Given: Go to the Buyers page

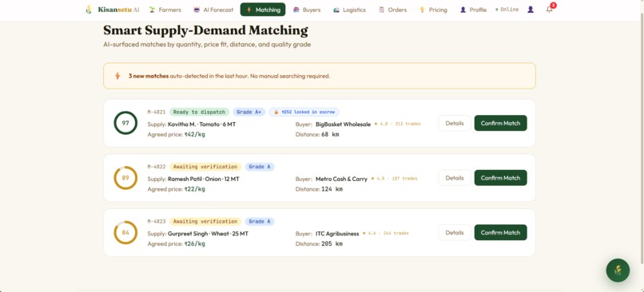Looking at the screenshot, I should click(306, 10).
